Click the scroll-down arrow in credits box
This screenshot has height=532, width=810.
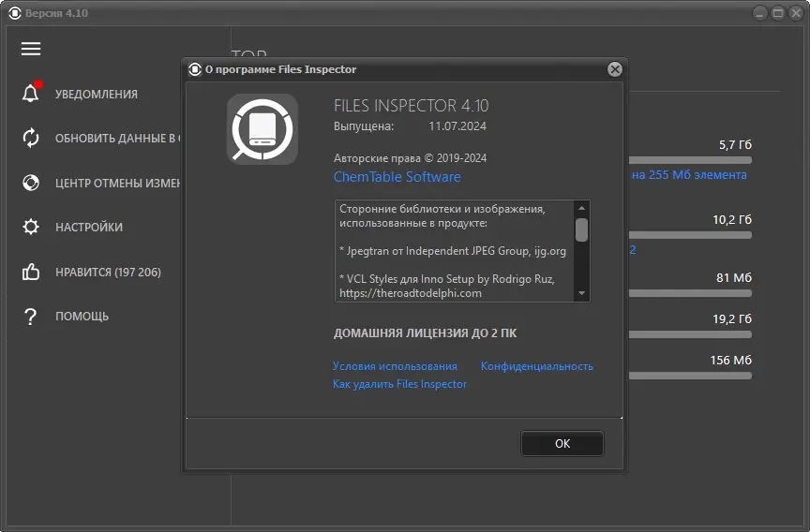click(582, 293)
